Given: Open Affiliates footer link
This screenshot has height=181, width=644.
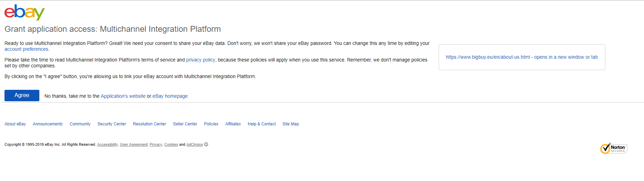Looking at the screenshot, I should [233, 124].
